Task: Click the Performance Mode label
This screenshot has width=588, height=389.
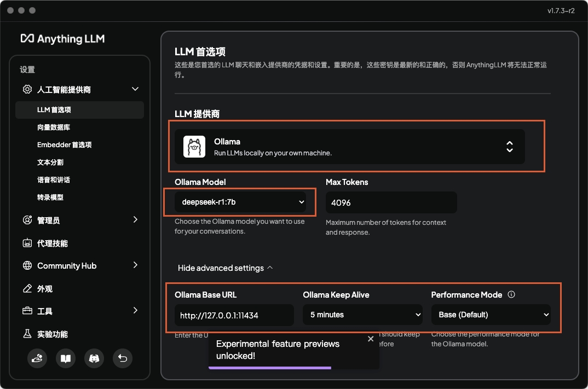Action: (x=466, y=295)
